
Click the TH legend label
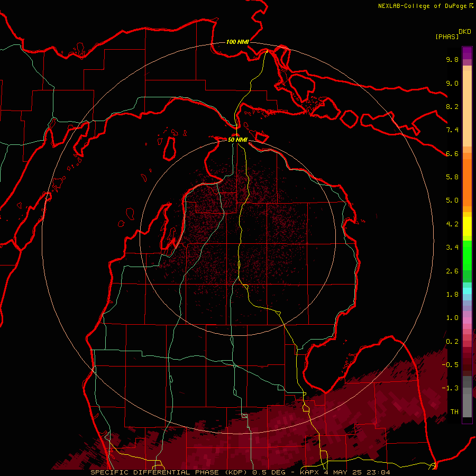[454, 412]
